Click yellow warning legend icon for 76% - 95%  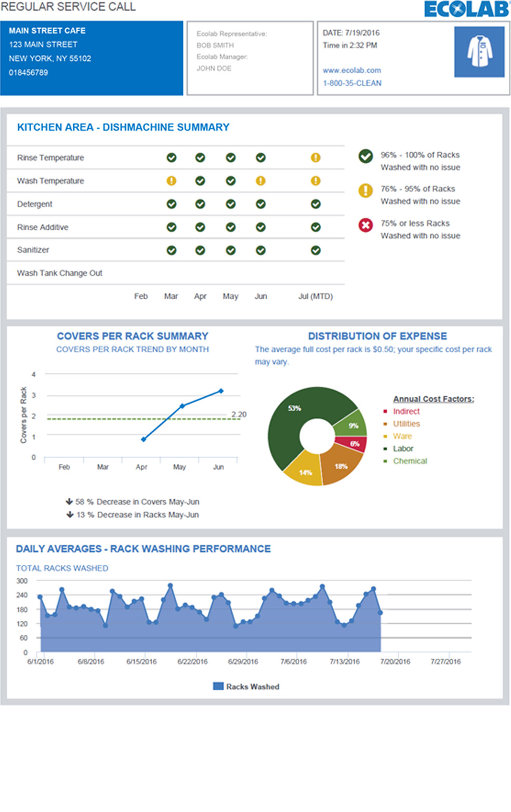coord(365,190)
